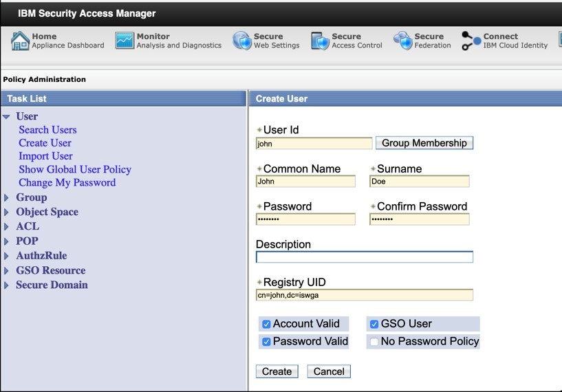562x392 pixels.
Task: Expand the ACL section arrow
Action: pos(6,227)
